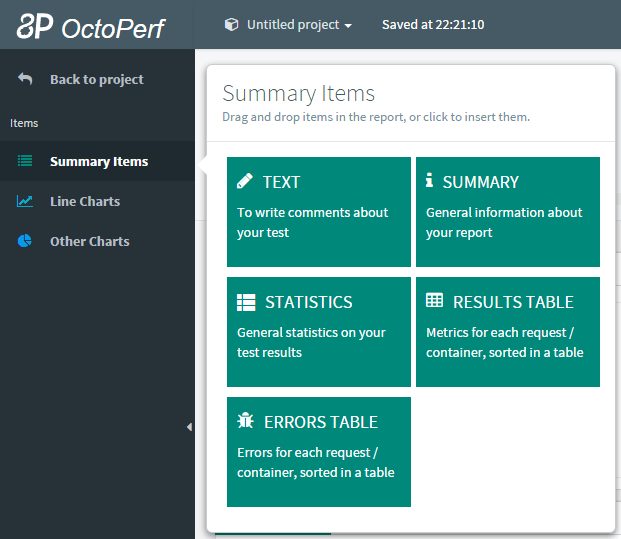Insert the STATISTICS item tile
The image size is (621, 539).
[319, 332]
